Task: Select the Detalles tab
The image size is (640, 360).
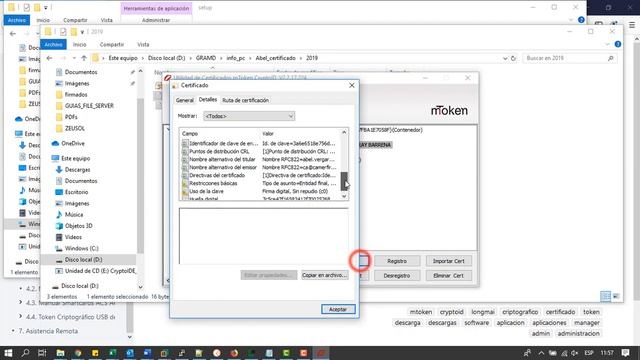Action: pos(208,100)
